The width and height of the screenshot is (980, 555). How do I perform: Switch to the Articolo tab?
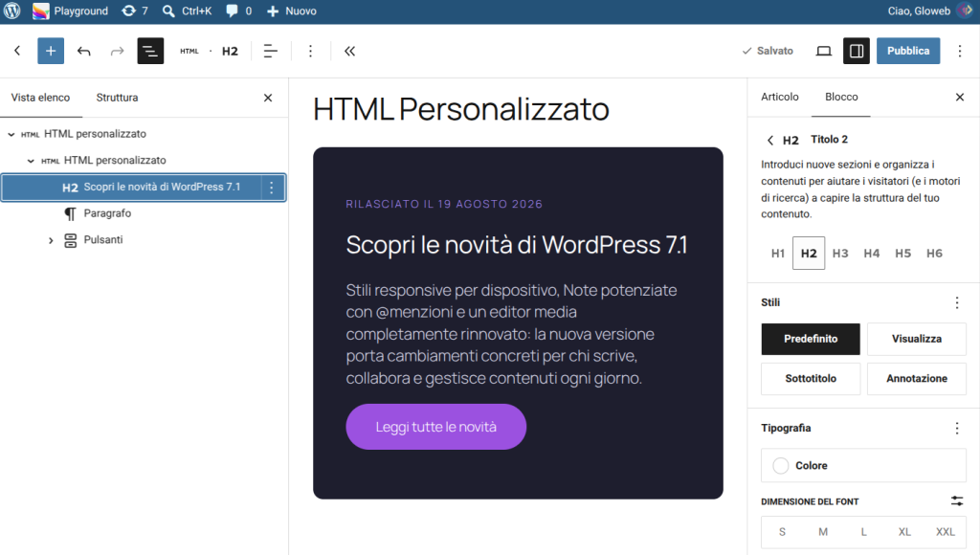point(779,97)
